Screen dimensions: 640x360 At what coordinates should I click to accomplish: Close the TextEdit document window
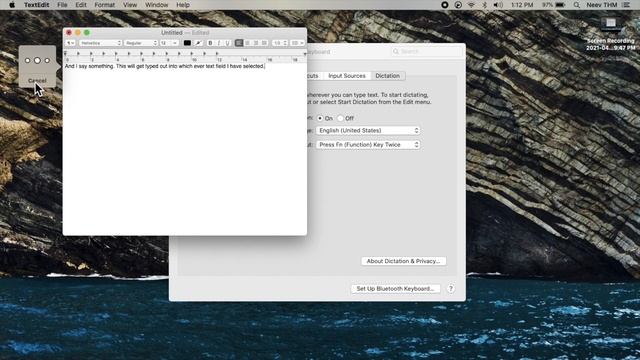(69, 32)
